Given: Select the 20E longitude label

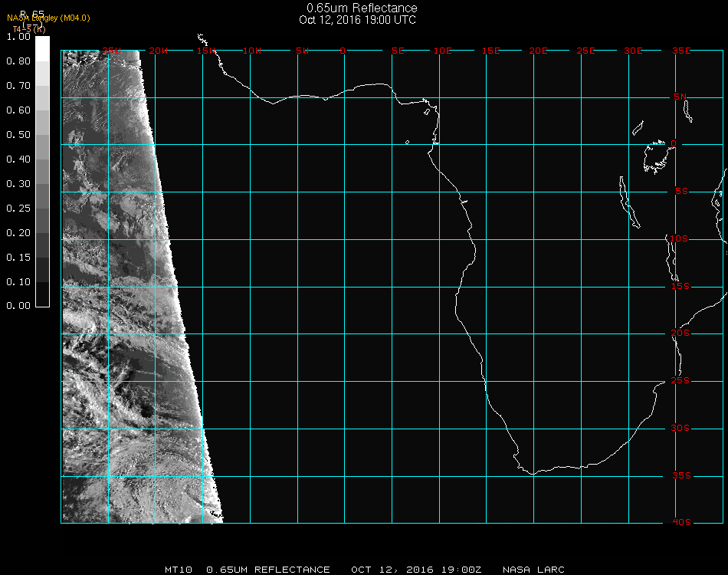Looking at the screenshot, I should [x=539, y=51].
